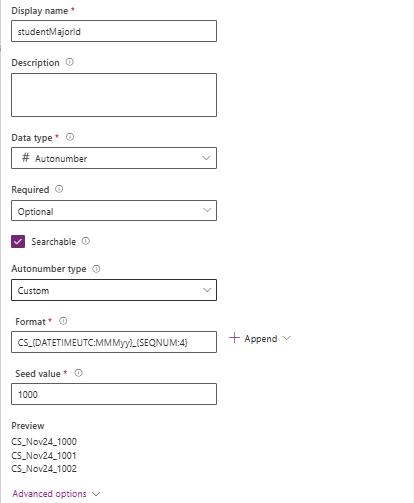This screenshot has width=414, height=503.
Task: Open the Data type Autonumber dropdown
Action: pos(114,158)
